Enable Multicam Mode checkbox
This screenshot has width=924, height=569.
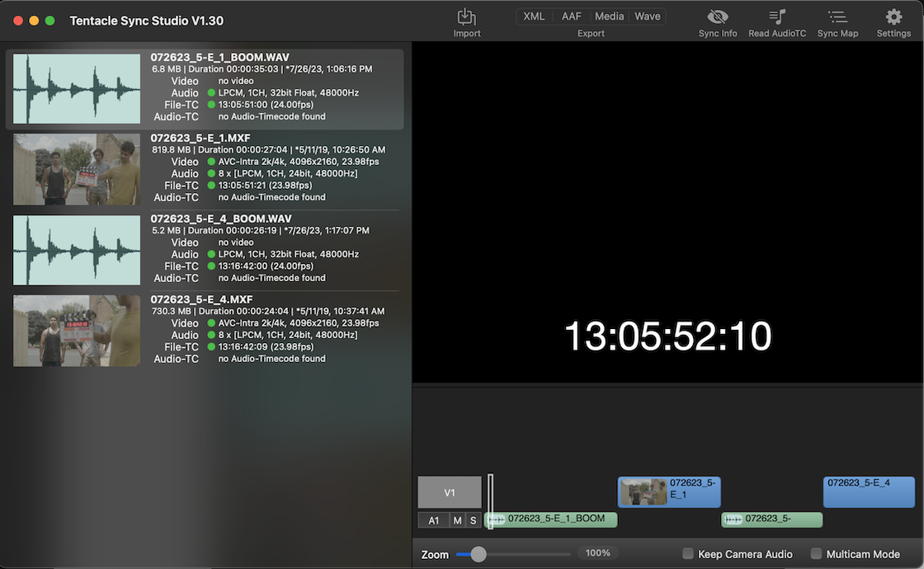[x=816, y=553]
